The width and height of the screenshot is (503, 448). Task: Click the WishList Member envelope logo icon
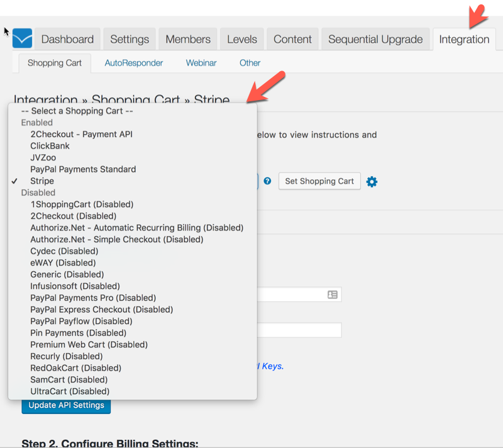click(22, 38)
